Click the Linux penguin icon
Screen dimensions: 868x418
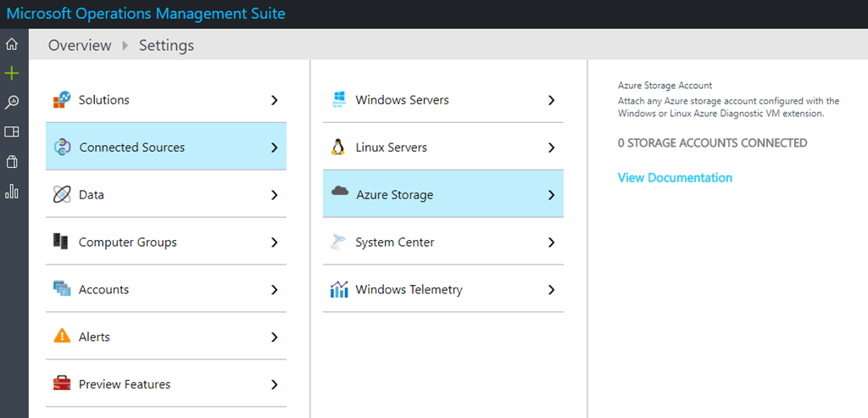339,148
